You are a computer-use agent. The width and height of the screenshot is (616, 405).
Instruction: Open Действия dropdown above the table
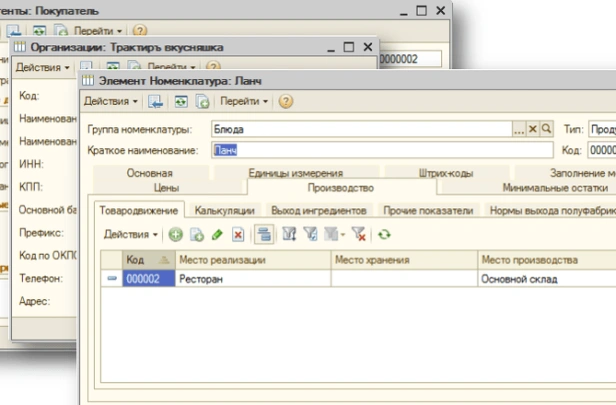click(131, 234)
